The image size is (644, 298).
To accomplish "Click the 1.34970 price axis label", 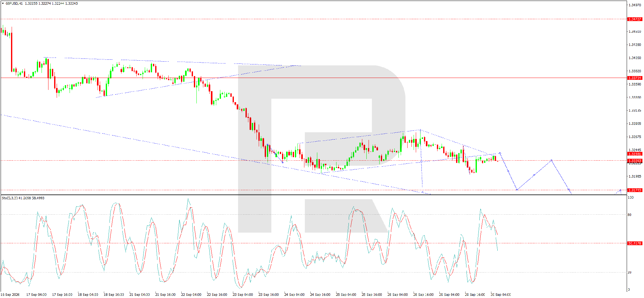I will coord(635,5).
